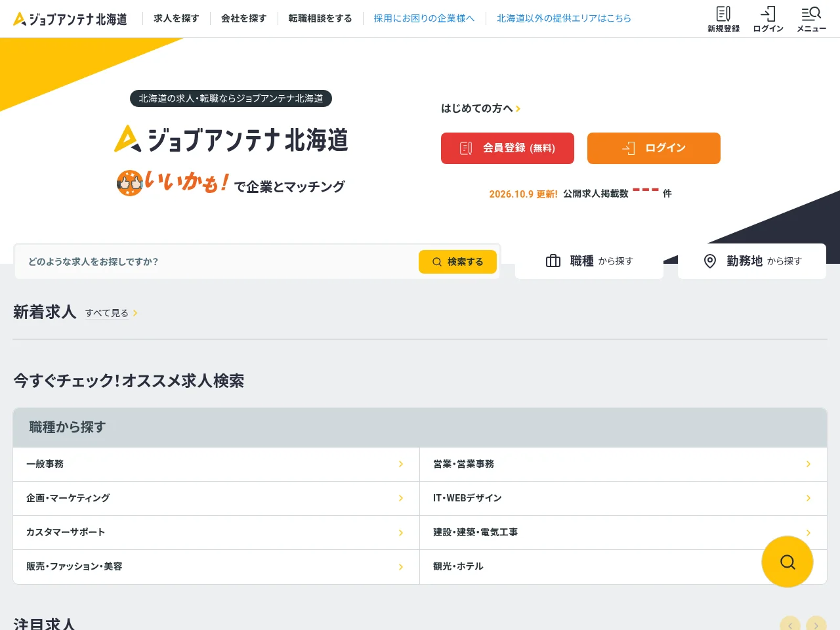Open the メニュー icon in header
The width and height of the screenshot is (840, 630).
[x=811, y=19]
